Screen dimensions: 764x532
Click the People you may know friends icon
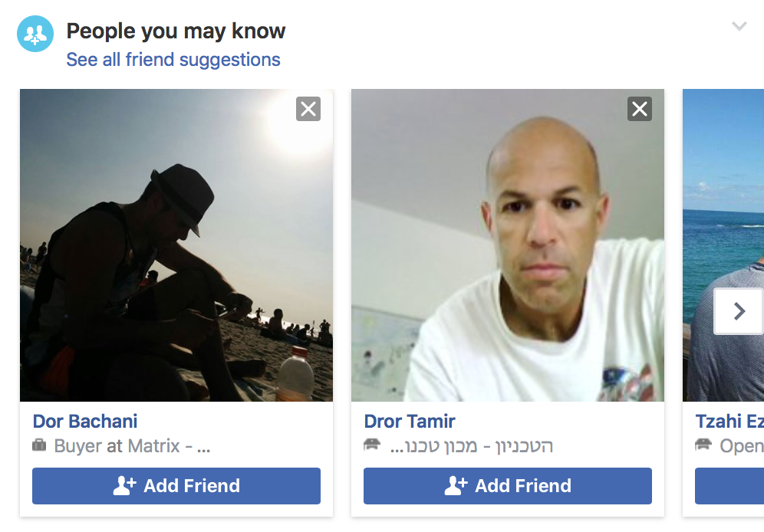tap(35, 34)
